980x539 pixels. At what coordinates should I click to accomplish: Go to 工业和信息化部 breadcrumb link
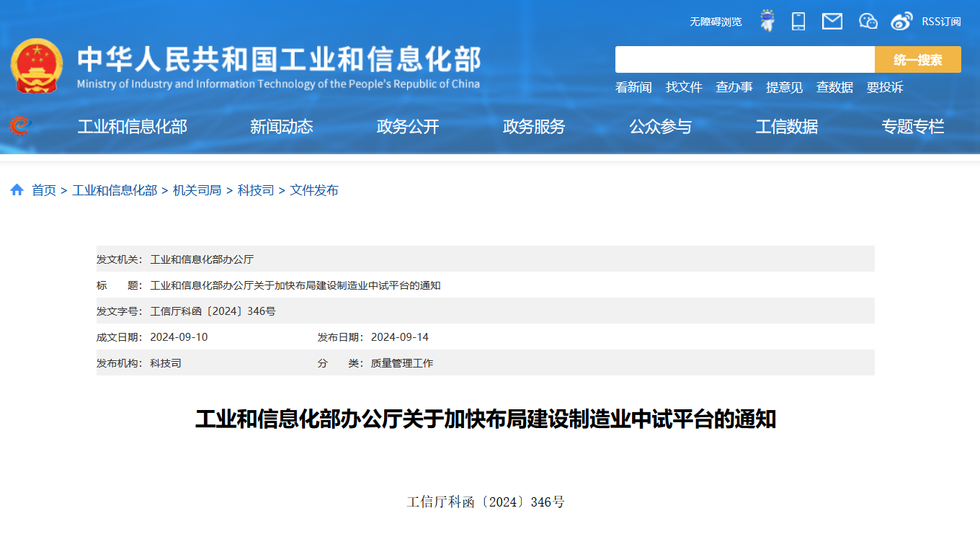[x=115, y=190]
